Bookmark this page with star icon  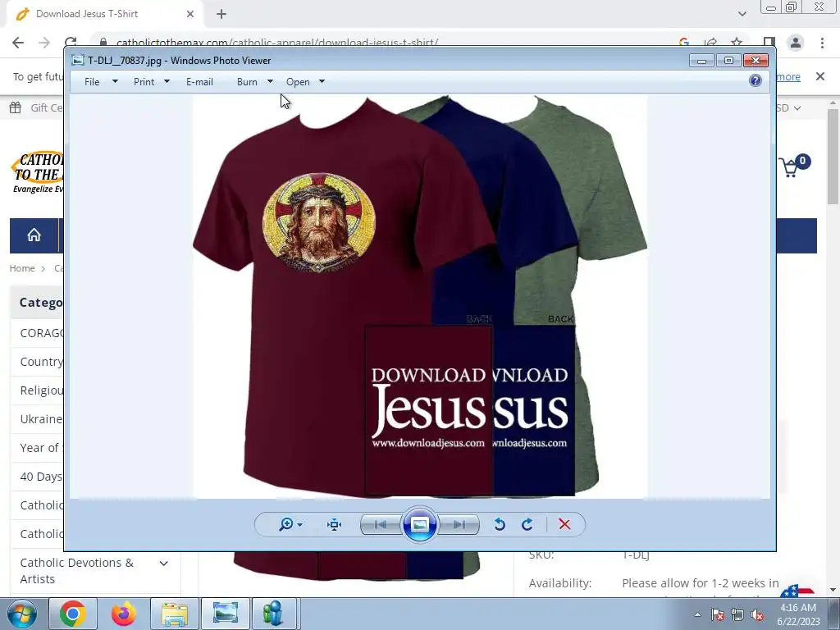point(737,43)
